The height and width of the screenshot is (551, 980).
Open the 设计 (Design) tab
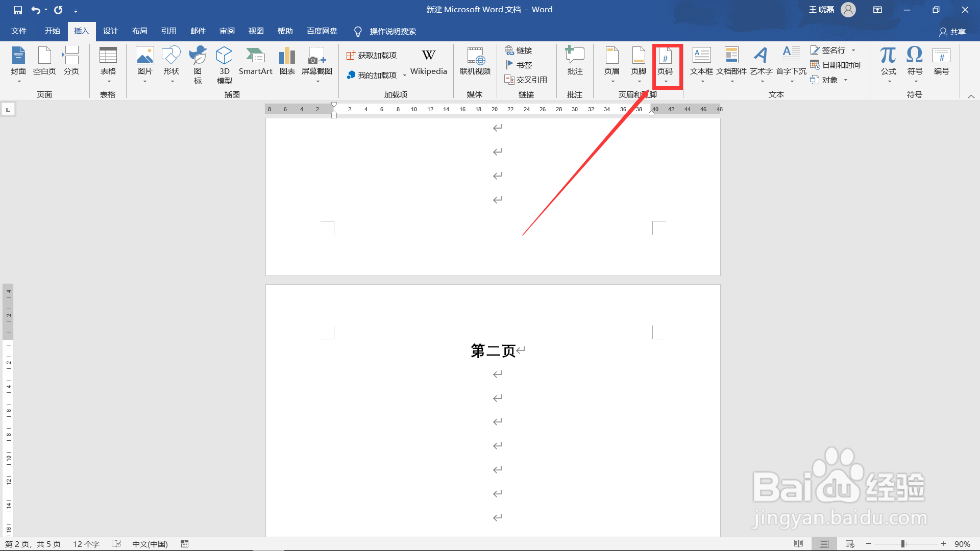coord(110,31)
